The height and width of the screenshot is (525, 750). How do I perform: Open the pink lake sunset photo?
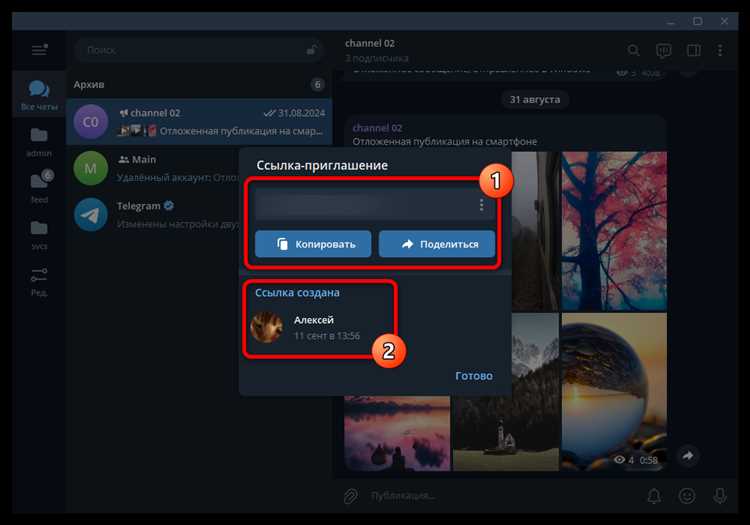397,433
